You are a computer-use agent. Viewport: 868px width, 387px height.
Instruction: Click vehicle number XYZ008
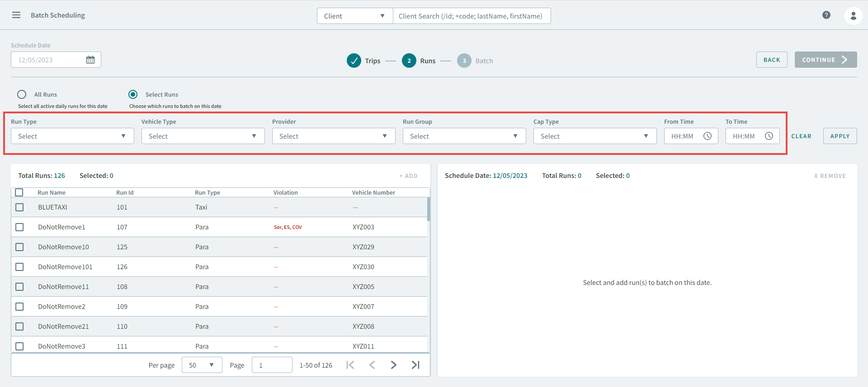click(x=363, y=326)
